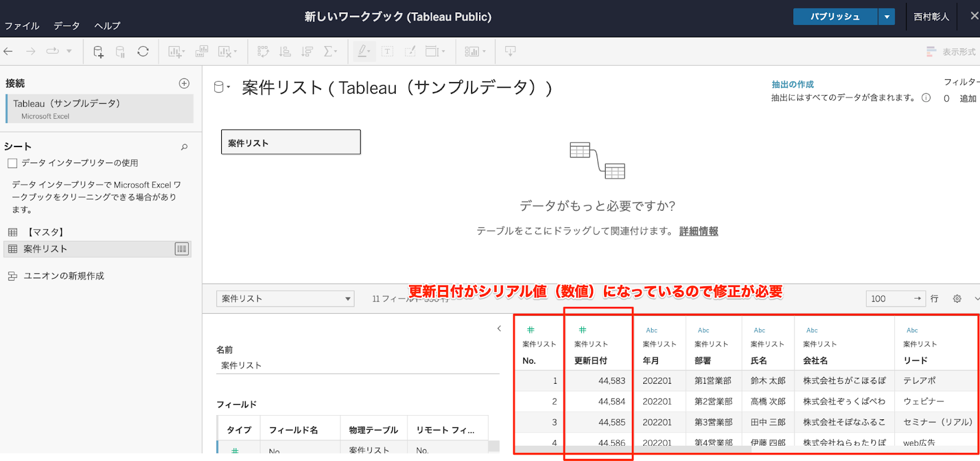Click the 表示形式 Show Me button
The height and width of the screenshot is (461, 980).
coord(951,52)
